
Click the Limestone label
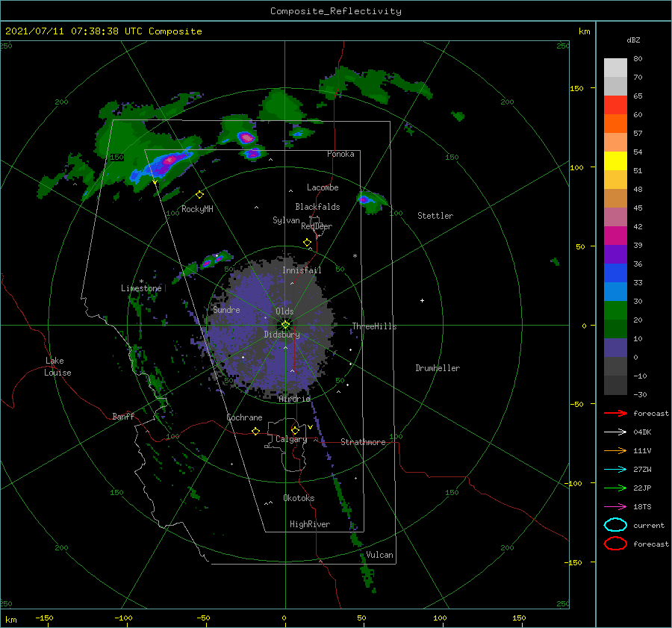click(x=141, y=288)
